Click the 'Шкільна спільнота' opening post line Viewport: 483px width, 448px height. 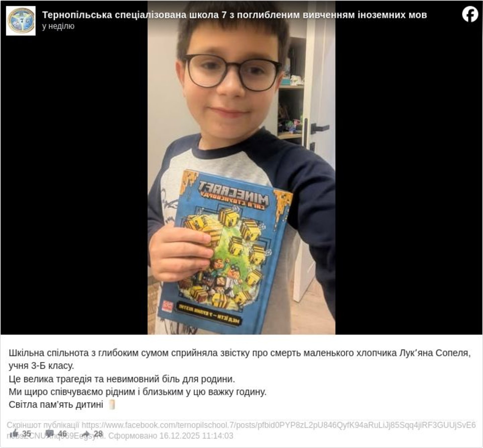239,353
